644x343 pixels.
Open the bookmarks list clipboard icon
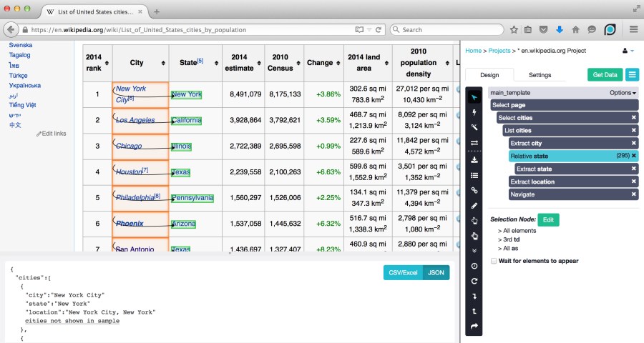click(x=528, y=29)
